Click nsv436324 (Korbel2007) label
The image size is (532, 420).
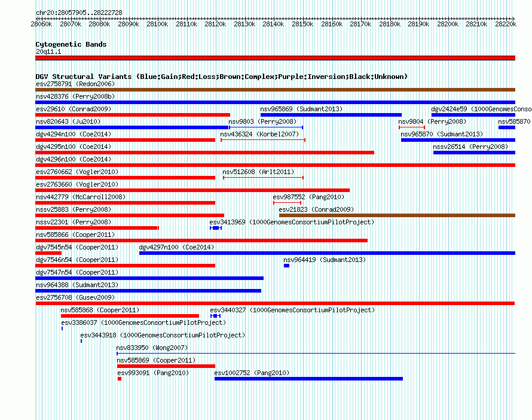point(259,134)
